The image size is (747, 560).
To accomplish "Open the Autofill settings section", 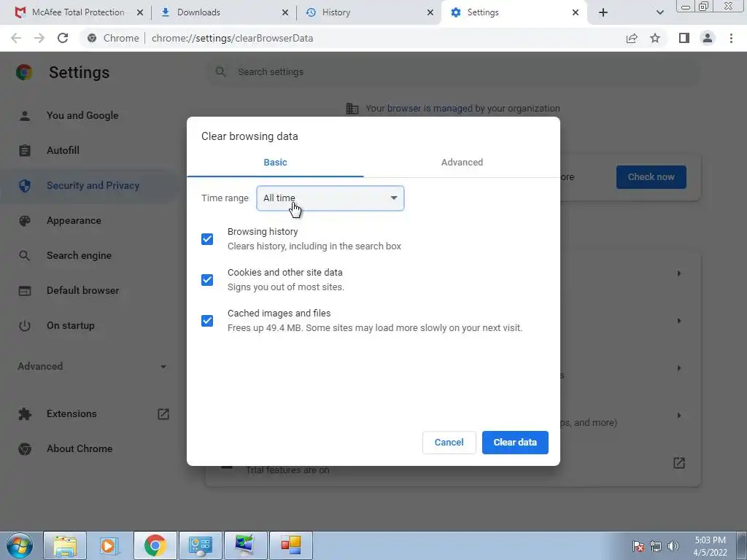I will tap(63, 150).
